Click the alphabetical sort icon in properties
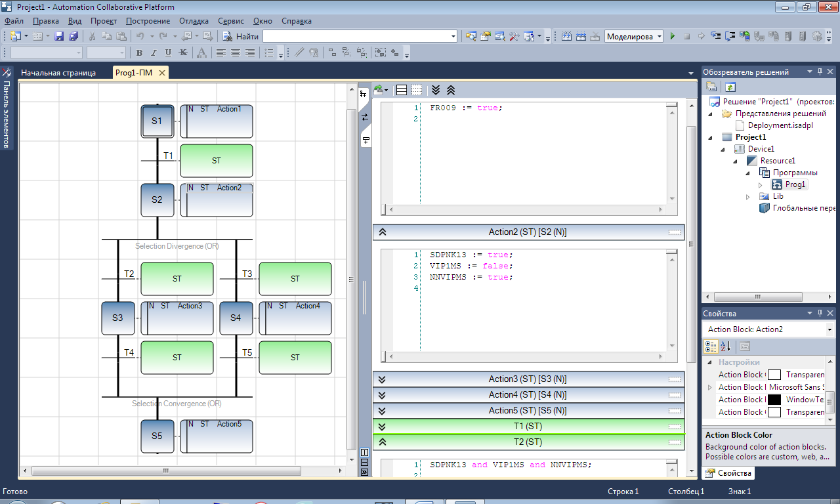 click(x=726, y=346)
